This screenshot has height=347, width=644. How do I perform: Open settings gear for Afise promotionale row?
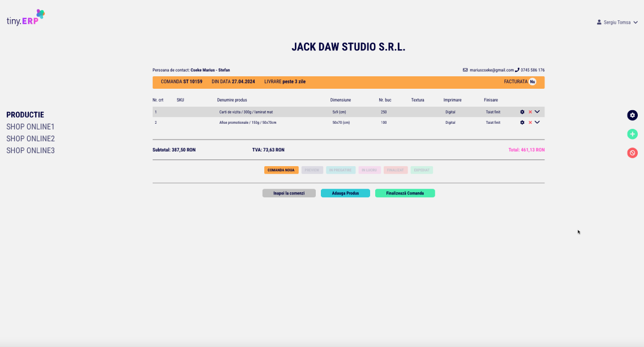pos(522,123)
